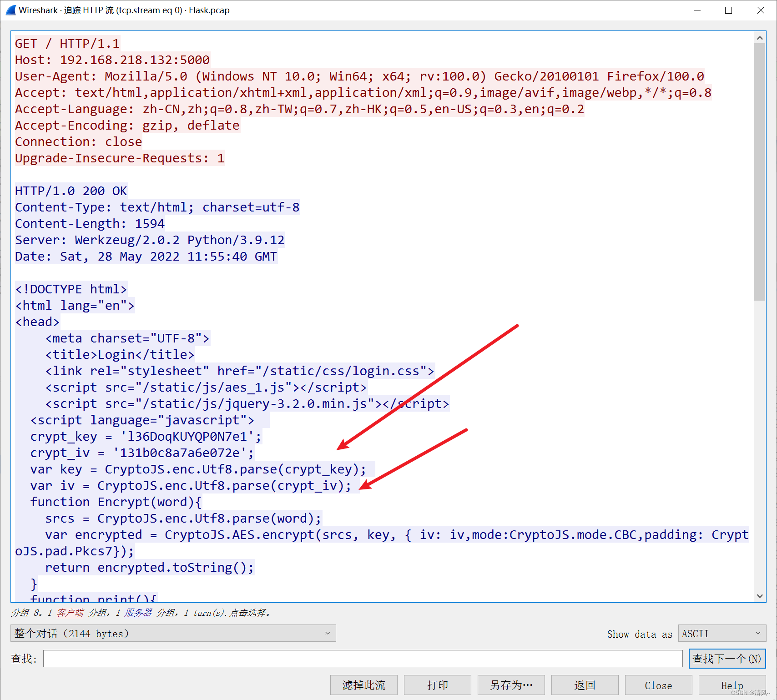Click the line 'GET / HTTP/1.1'
The height and width of the screenshot is (700, 777).
[67, 44]
